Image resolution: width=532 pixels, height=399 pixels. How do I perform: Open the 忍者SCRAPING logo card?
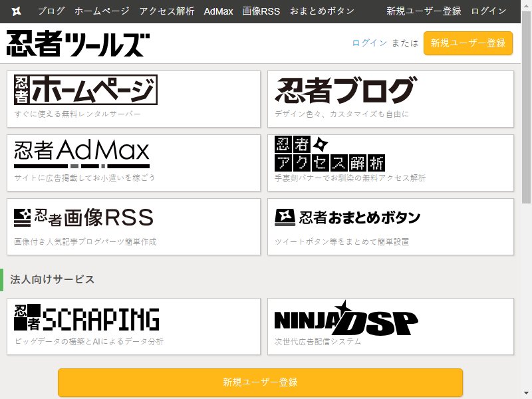[134, 327]
